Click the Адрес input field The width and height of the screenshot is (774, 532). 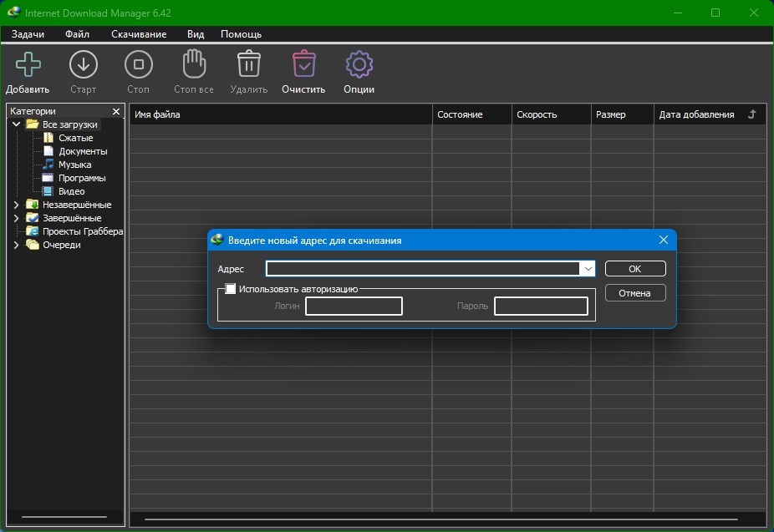click(x=423, y=269)
